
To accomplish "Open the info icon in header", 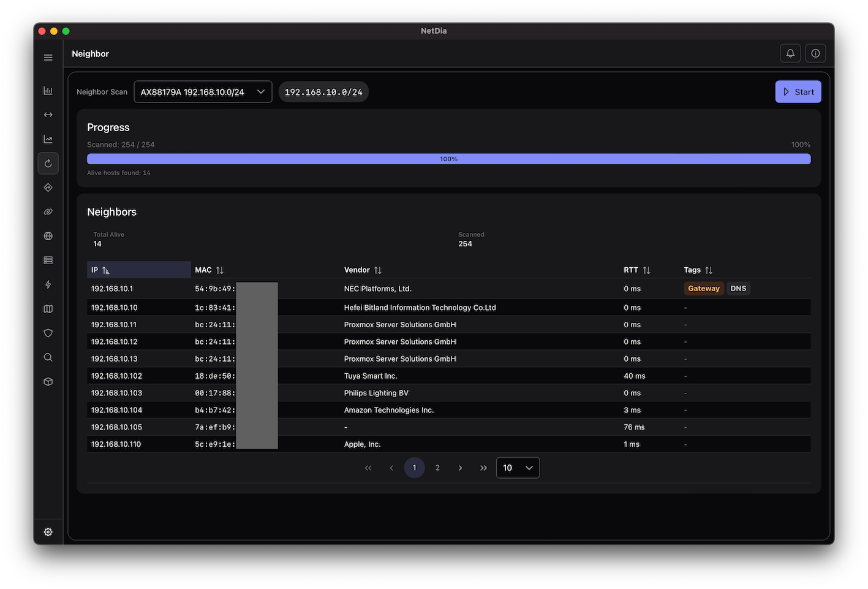I will (815, 53).
